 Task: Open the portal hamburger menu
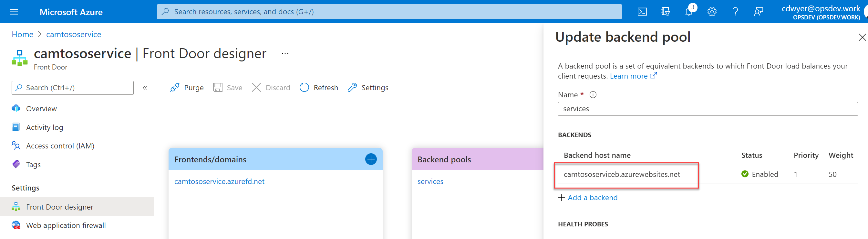coord(14,12)
